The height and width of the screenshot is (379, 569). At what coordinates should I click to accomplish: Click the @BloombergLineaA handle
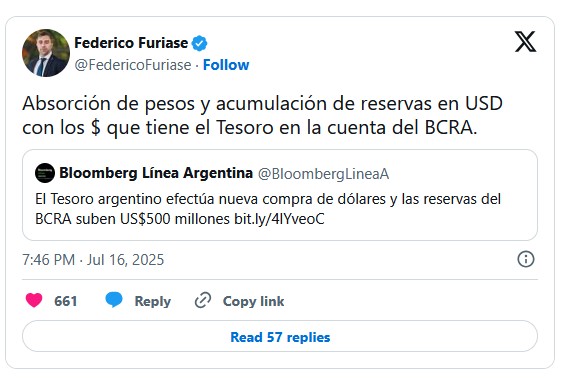323,174
